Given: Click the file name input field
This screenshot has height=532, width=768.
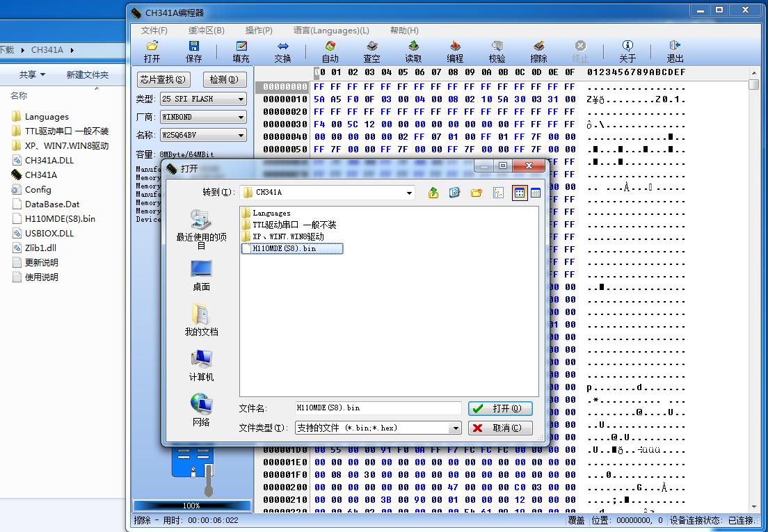Looking at the screenshot, I should click(x=377, y=408).
